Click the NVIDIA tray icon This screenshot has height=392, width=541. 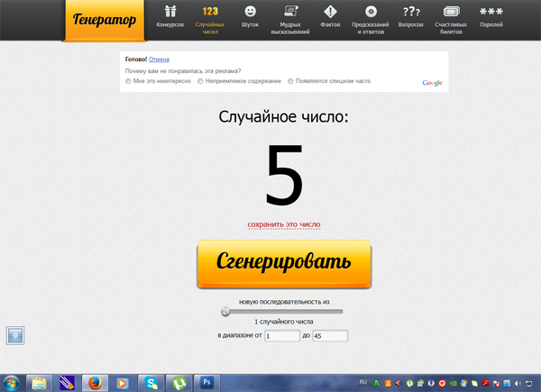coord(453,383)
